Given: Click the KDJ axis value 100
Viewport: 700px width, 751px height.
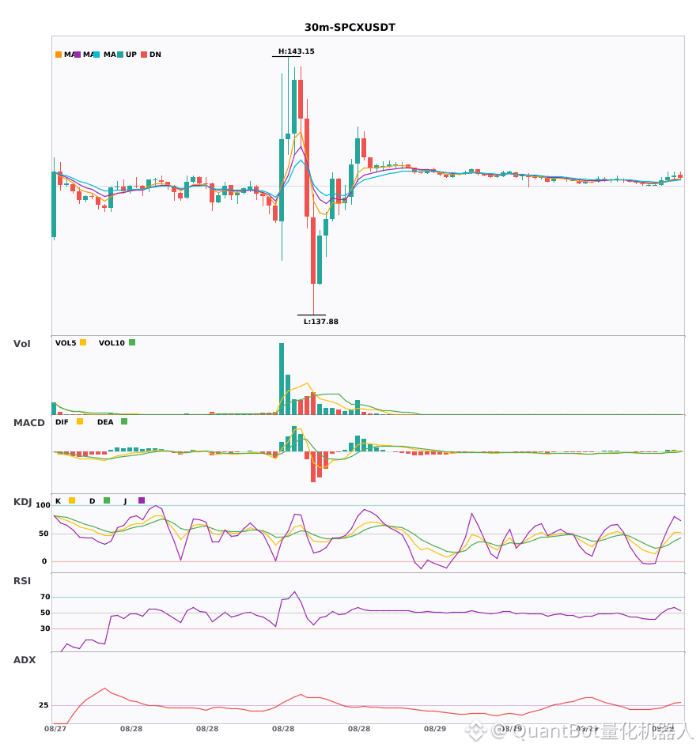Looking at the screenshot, I should [x=44, y=505].
